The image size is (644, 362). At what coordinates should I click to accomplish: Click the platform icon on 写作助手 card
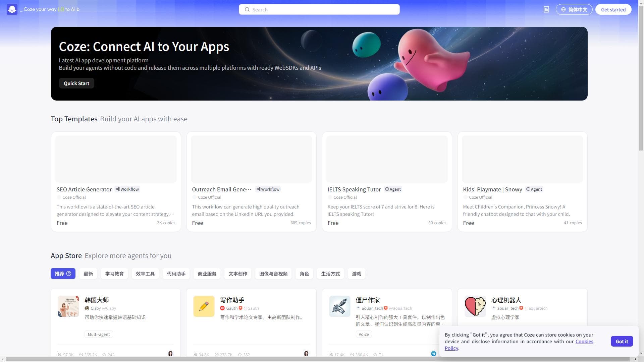(306, 354)
